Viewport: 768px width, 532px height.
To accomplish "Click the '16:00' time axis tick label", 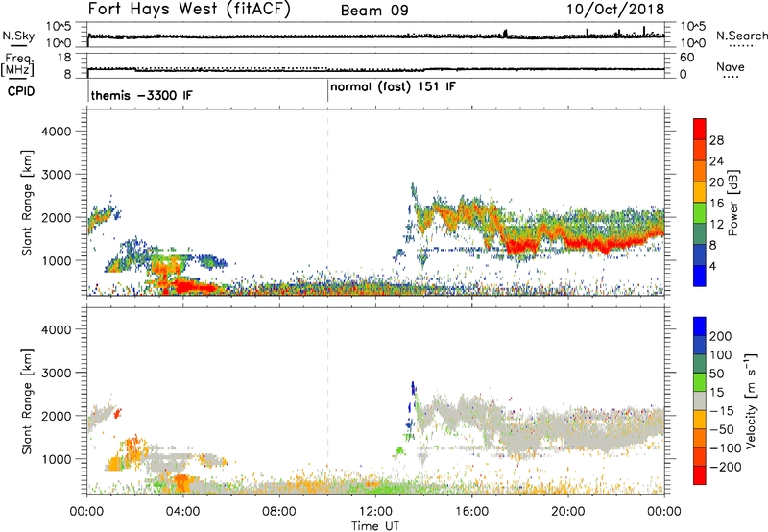I will pyautogui.click(x=471, y=512).
